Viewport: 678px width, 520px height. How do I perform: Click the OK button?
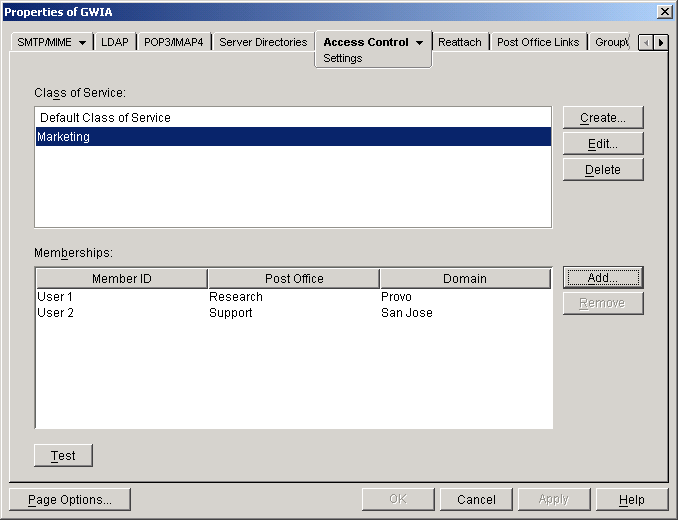point(398,500)
